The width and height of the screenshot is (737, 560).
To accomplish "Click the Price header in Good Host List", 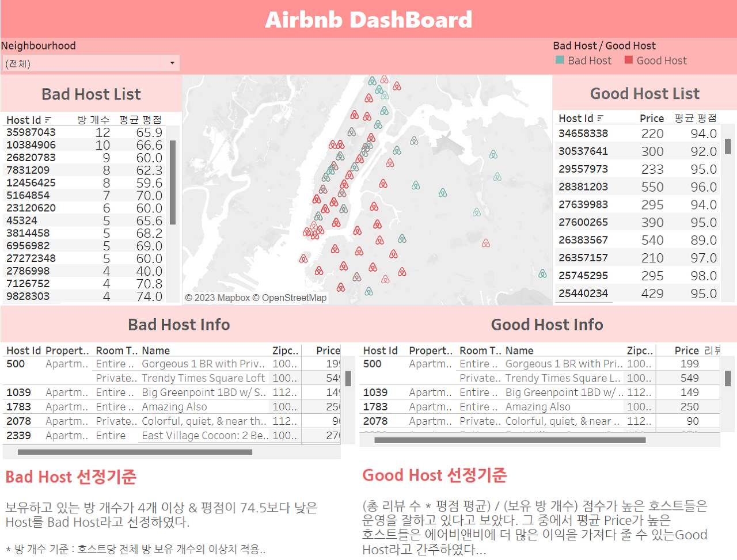I will pyautogui.click(x=652, y=118).
